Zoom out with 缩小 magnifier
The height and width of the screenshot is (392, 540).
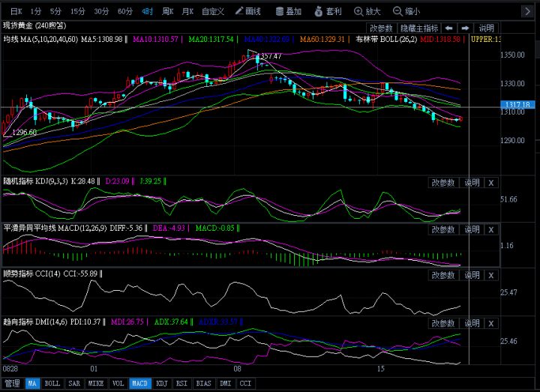click(x=407, y=11)
